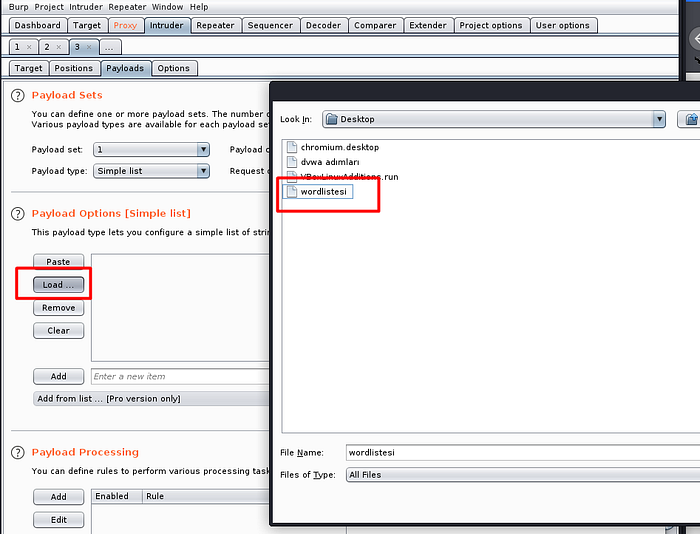Open help for Payload Sets
Image resolution: width=700 pixels, height=534 pixels.
pyautogui.click(x=18, y=96)
